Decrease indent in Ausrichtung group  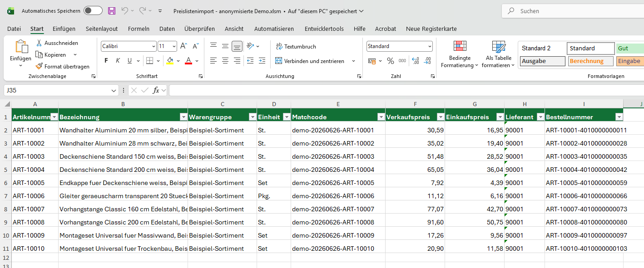pyautogui.click(x=250, y=61)
